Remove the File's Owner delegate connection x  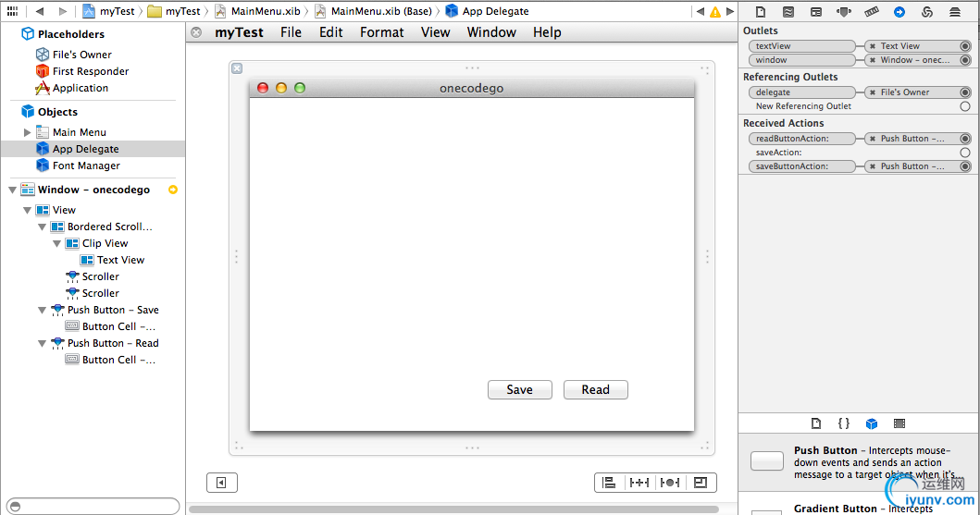tap(873, 92)
